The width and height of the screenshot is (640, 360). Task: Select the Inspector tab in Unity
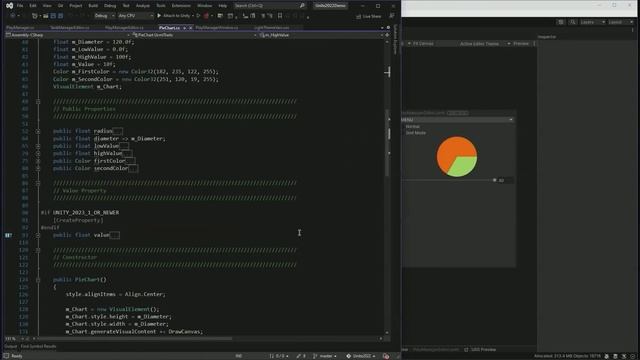coord(547,37)
